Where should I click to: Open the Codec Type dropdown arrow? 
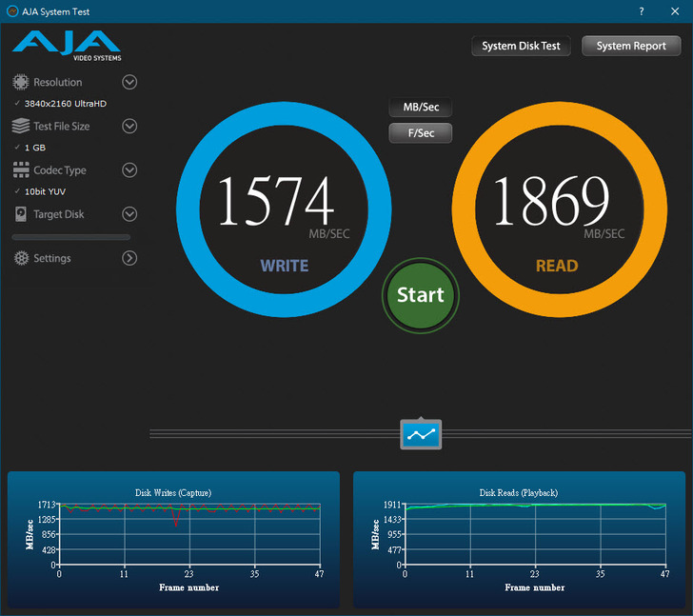(x=129, y=169)
